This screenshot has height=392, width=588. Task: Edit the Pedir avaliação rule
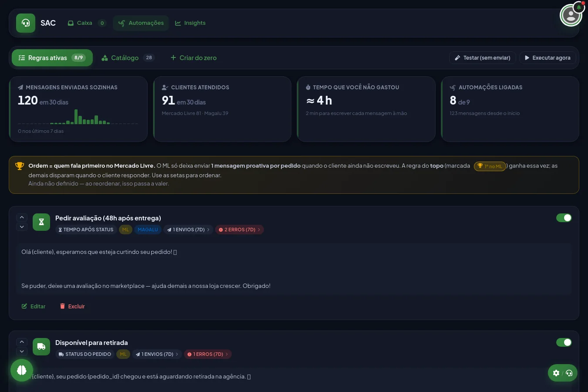click(34, 306)
